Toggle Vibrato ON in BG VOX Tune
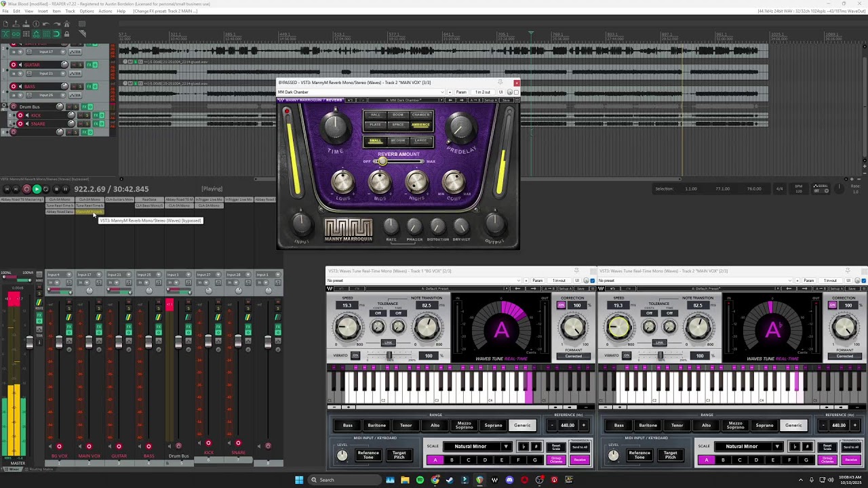The height and width of the screenshot is (488, 868). [x=355, y=355]
